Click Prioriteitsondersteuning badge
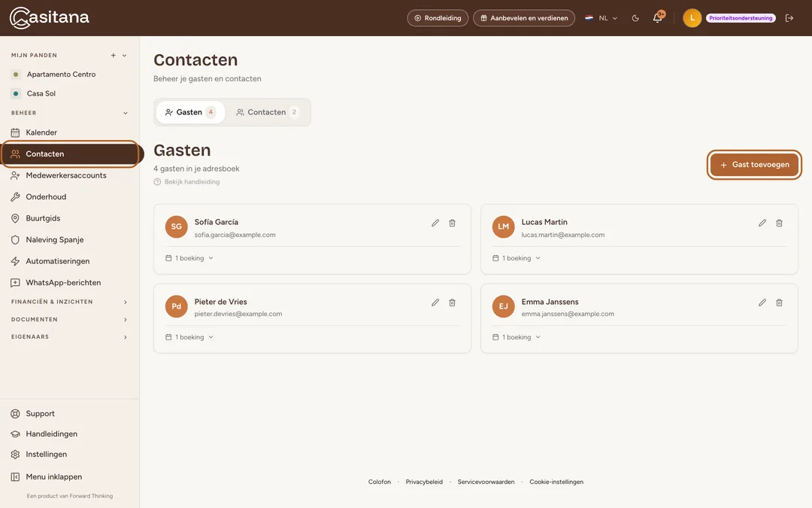 [x=741, y=18]
